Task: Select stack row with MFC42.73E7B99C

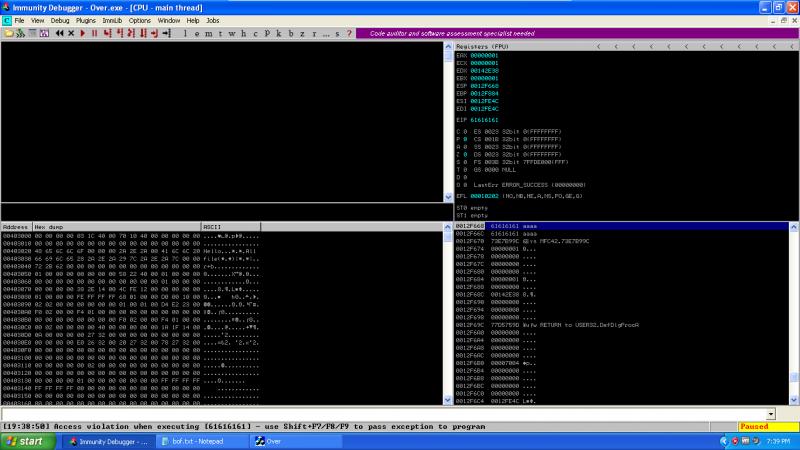Action: tap(621, 241)
